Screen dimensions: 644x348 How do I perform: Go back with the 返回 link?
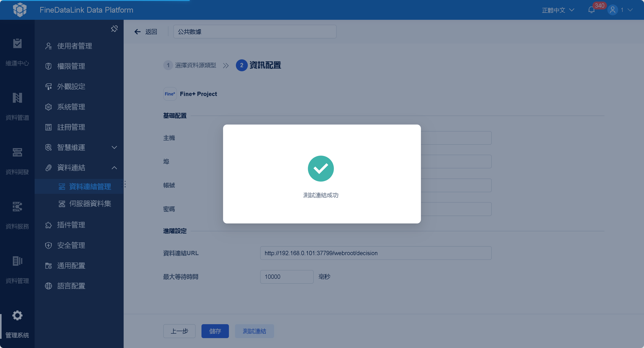coord(146,32)
